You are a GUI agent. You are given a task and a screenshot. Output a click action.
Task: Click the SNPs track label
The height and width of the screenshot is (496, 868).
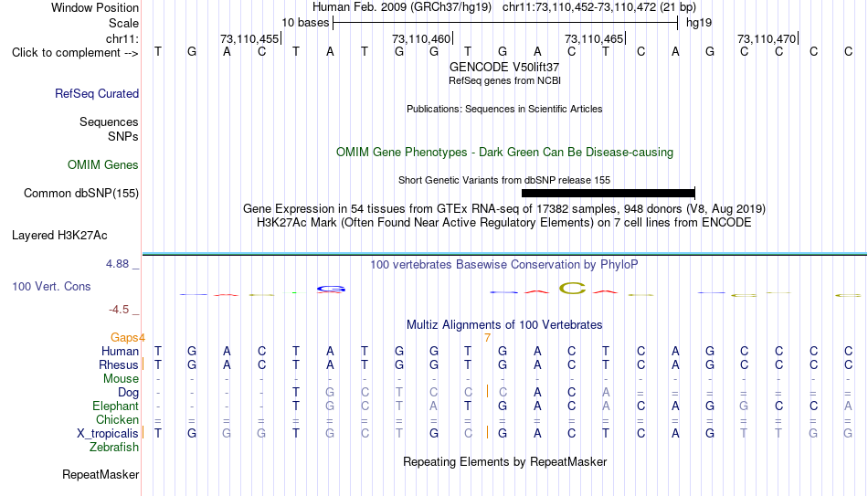[x=123, y=136]
